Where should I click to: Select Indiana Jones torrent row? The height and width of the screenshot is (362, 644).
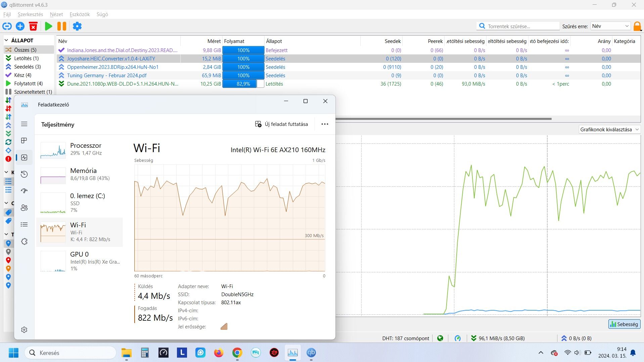point(349,50)
